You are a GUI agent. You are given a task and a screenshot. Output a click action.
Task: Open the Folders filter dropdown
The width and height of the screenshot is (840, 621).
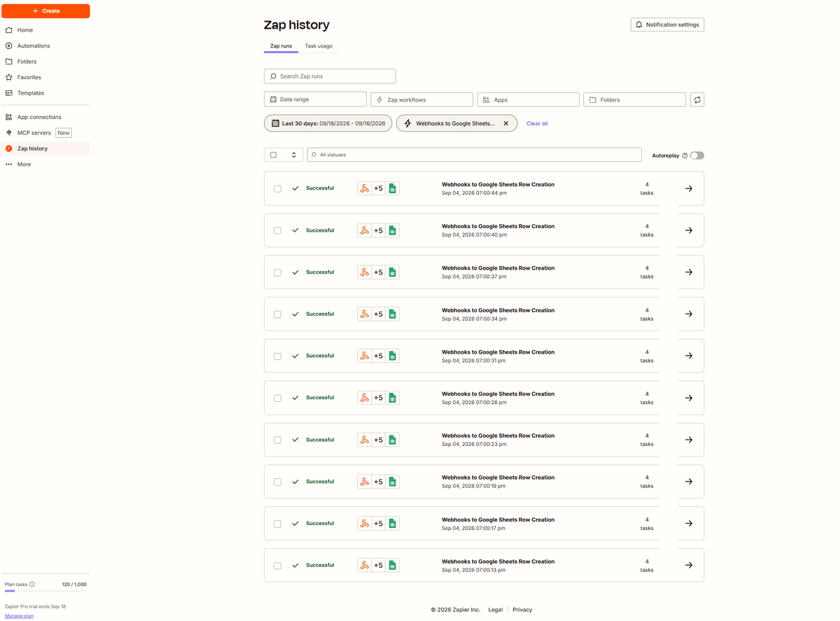(635, 99)
